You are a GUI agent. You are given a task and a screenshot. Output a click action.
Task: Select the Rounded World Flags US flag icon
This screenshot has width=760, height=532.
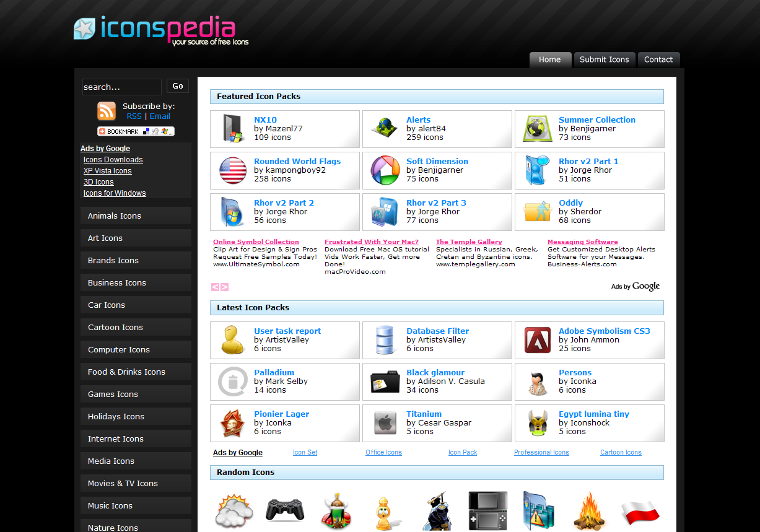(x=233, y=170)
